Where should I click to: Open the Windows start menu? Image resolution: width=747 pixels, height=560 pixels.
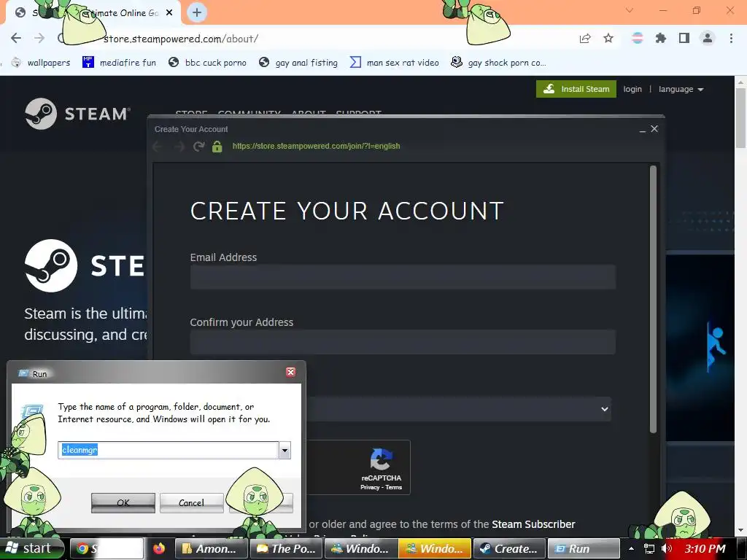[31, 548]
